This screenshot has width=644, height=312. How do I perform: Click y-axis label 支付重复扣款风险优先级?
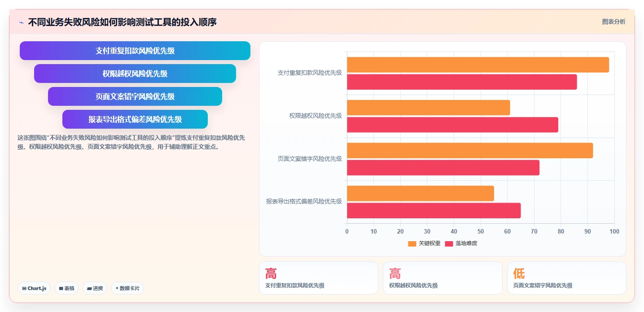pos(310,73)
